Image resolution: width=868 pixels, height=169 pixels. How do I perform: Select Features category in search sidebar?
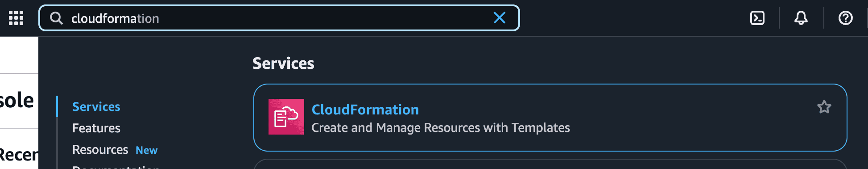coord(96,128)
